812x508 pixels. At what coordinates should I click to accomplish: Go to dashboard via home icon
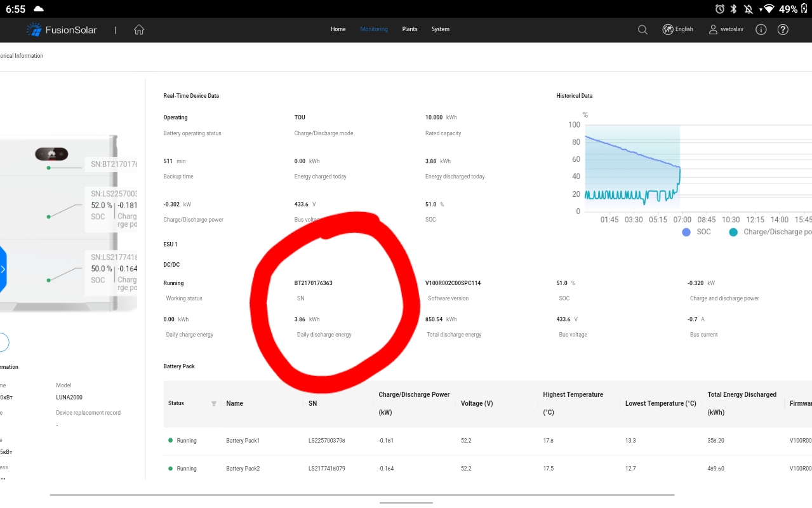[x=139, y=30]
